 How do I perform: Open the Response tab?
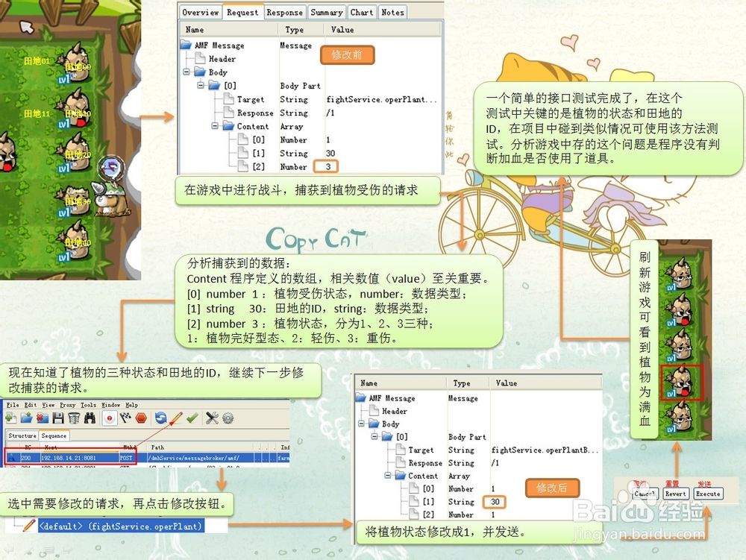point(284,13)
